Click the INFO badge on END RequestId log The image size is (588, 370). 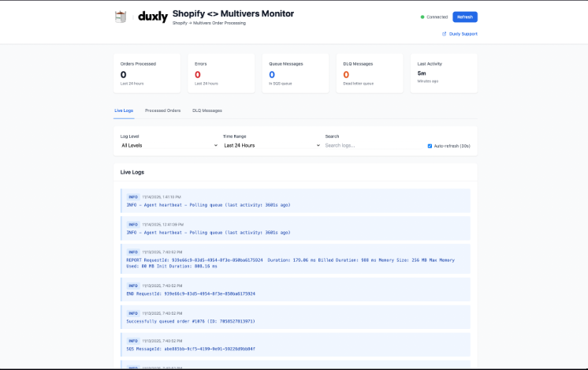click(133, 286)
